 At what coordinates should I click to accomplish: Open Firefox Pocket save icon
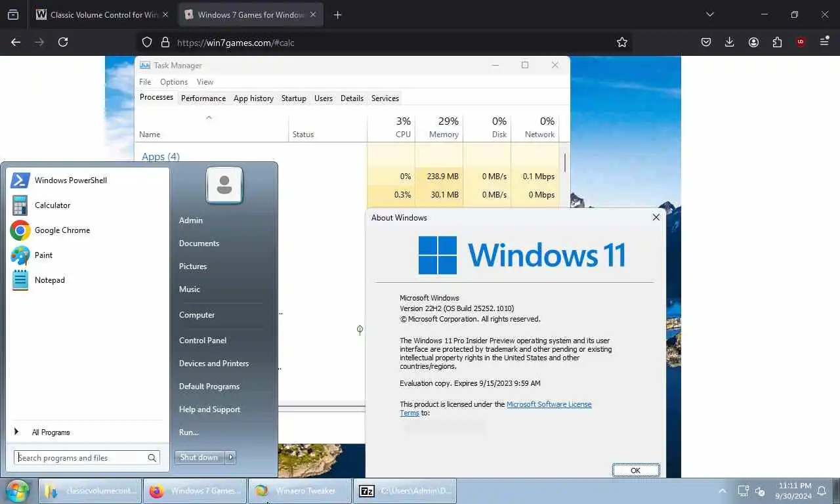(x=706, y=42)
